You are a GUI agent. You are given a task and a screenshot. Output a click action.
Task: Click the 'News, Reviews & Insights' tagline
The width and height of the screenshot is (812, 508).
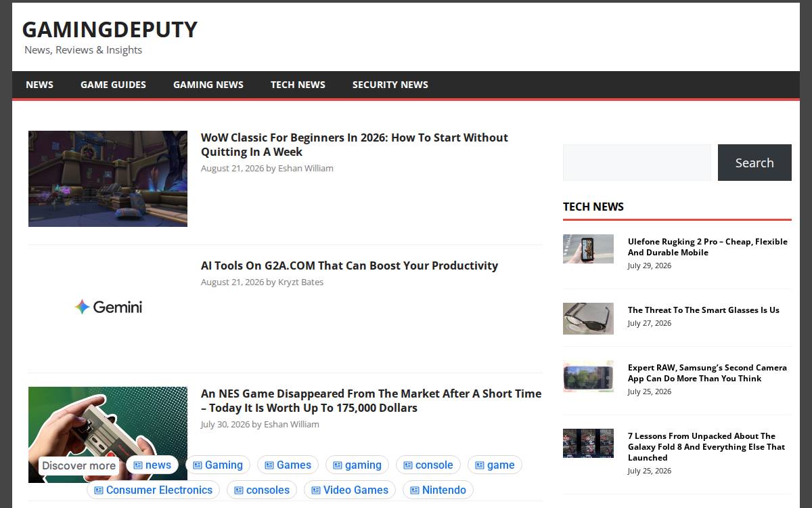click(83, 50)
